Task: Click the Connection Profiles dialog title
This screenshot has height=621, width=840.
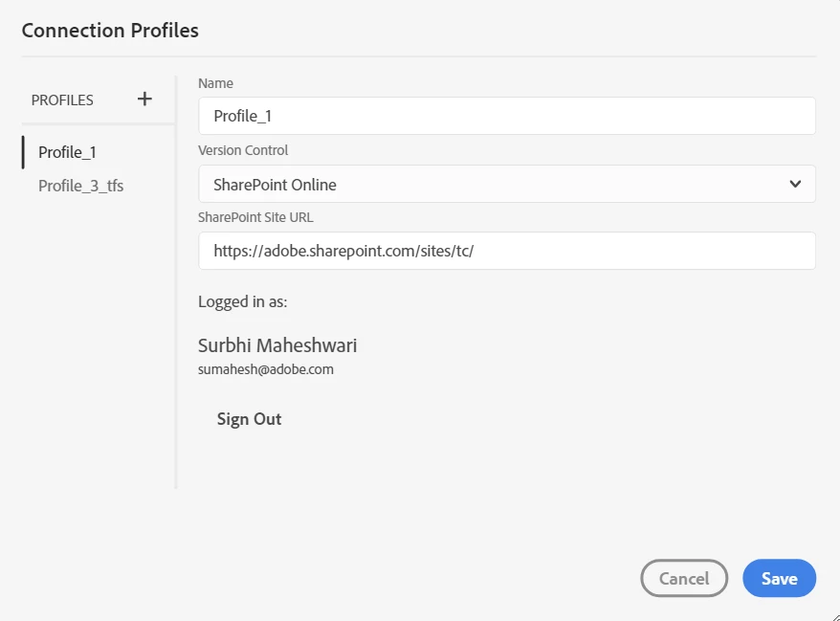Action: 110,31
